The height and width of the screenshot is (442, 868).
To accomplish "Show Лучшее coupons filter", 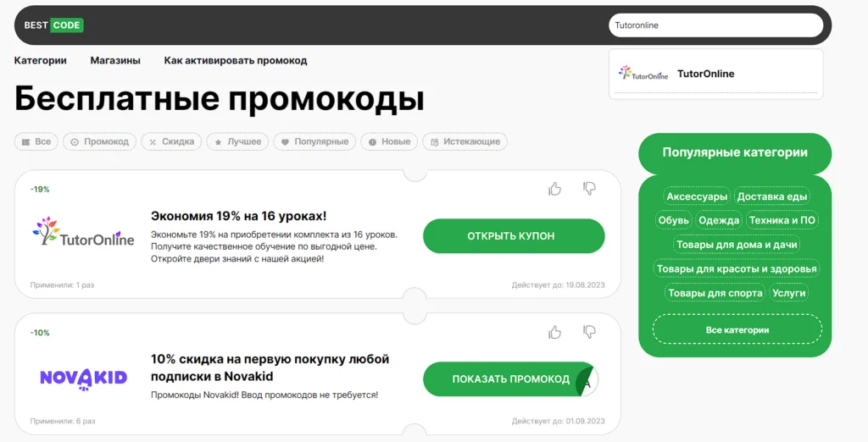I will pyautogui.click(x=237, y=142).
